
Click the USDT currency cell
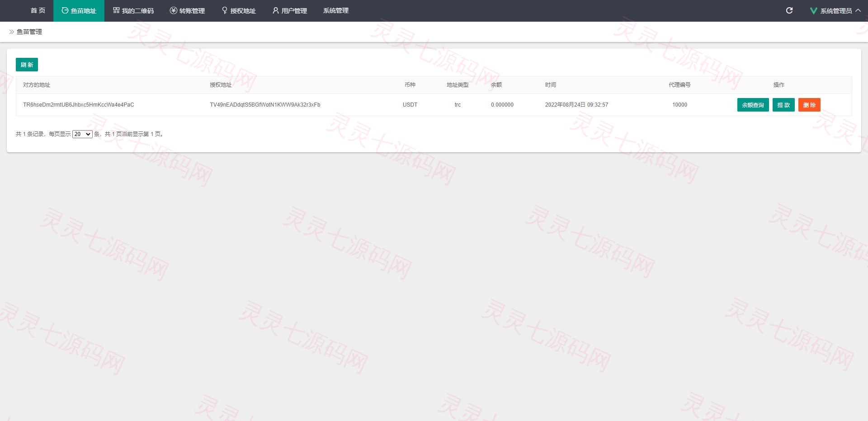[x=410, y=105]
